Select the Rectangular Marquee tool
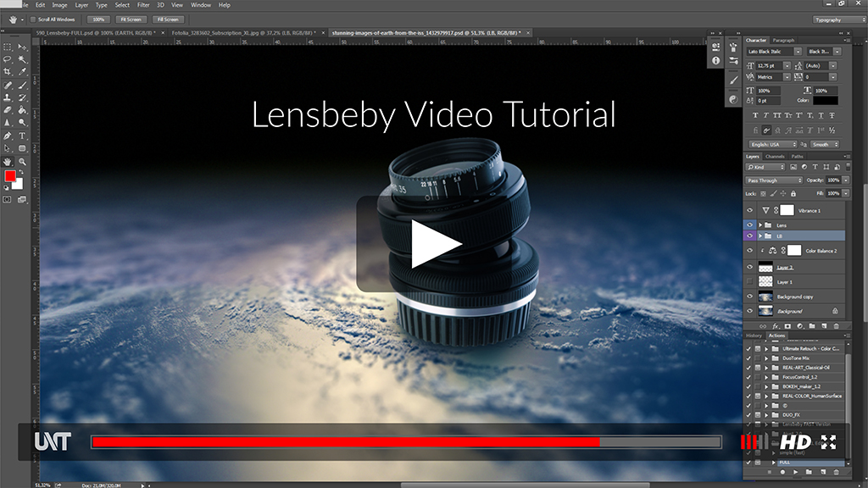The height and width of the screenshot is (488, 868). (7, 47)
